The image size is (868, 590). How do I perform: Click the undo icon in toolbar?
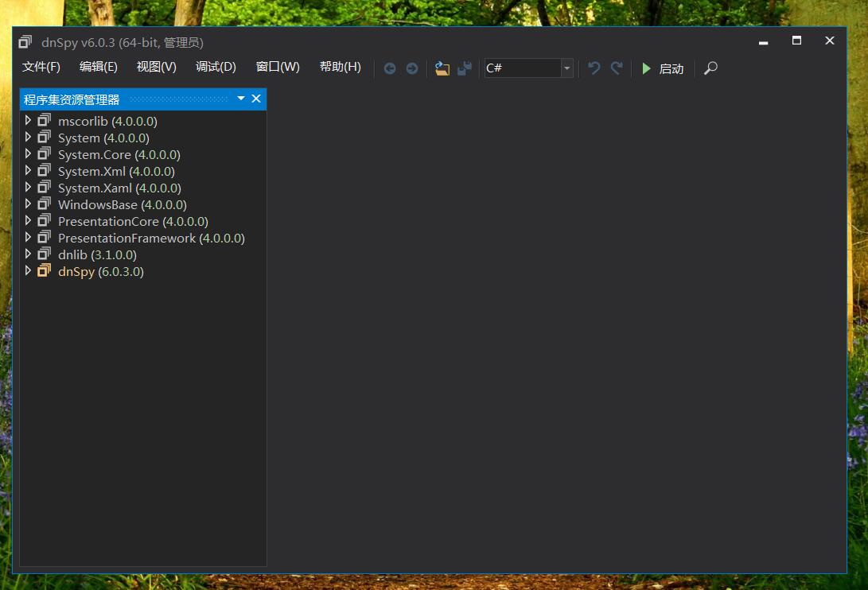594,68
